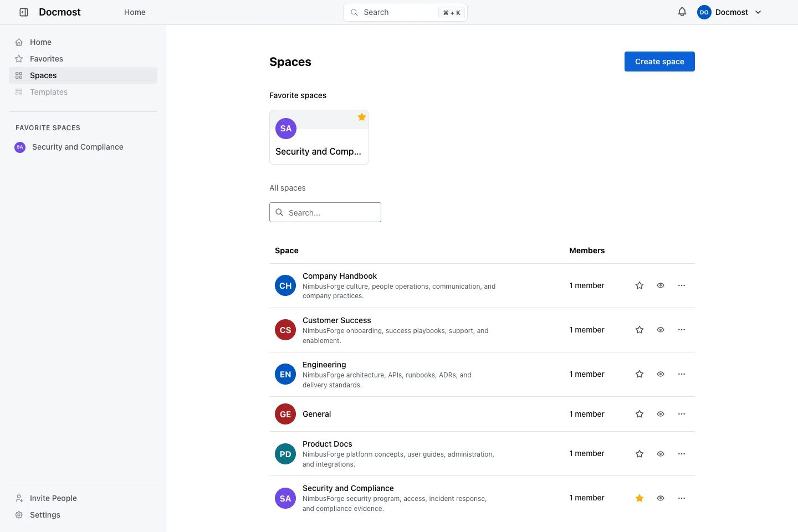Click the SA avatar on favorite card

click(286, 129)
